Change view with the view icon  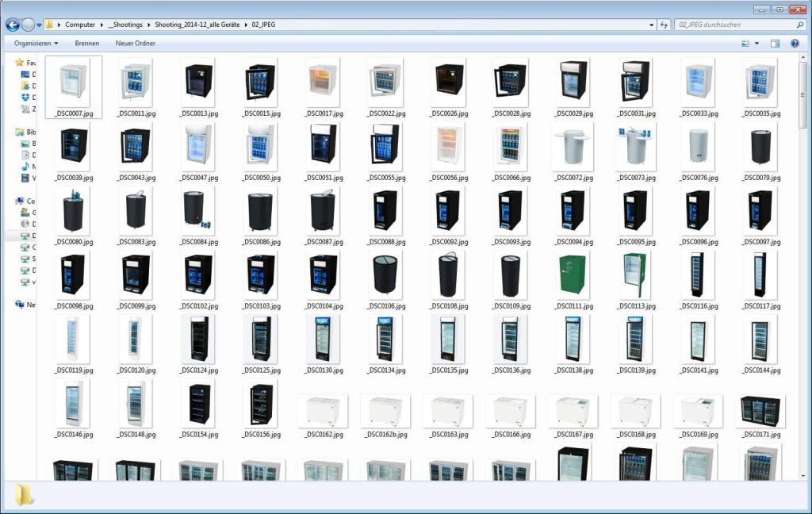click(x=745, y=44)
